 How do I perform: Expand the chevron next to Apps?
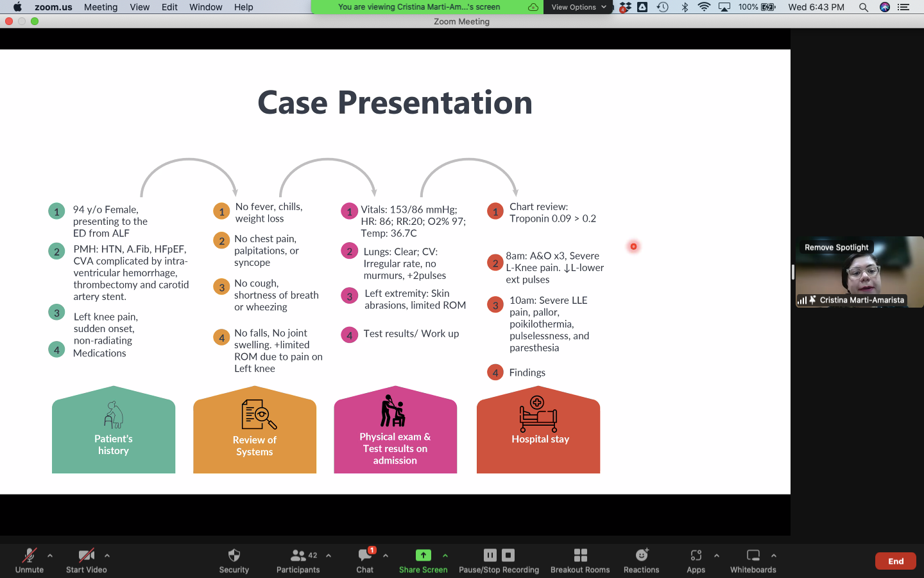click(x=717, y=556)
